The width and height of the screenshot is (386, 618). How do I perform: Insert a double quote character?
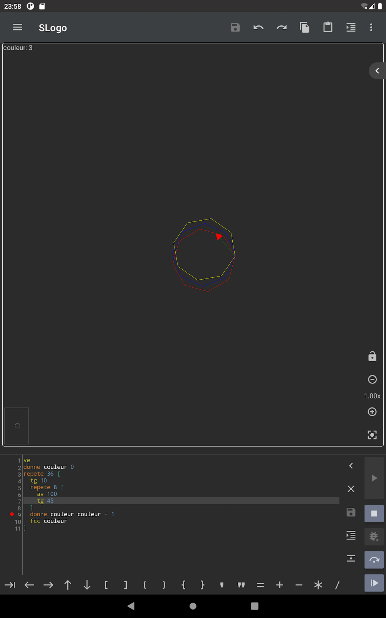[x=241, y=585]
